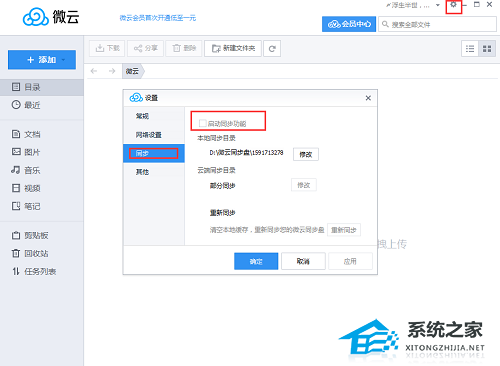This screenshot has width=500, height=366.
Task: Expand the 添加 button dropdown arrow
Action: (64, 60)
